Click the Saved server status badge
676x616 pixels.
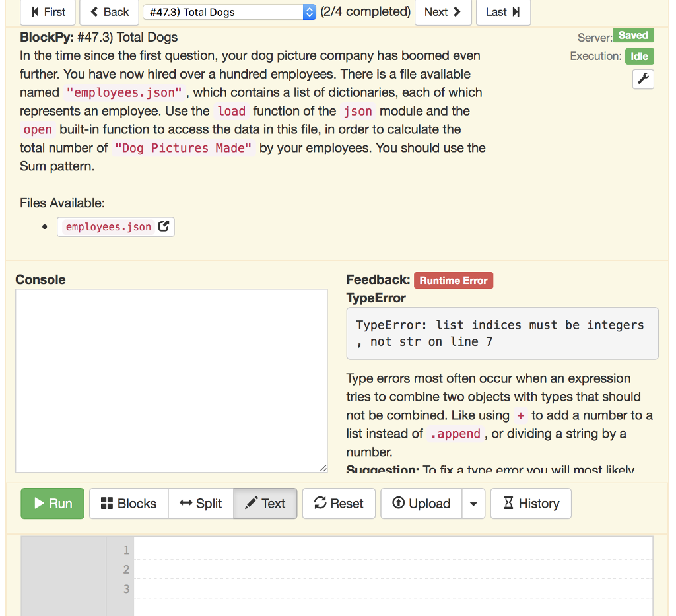click(633, 35)
